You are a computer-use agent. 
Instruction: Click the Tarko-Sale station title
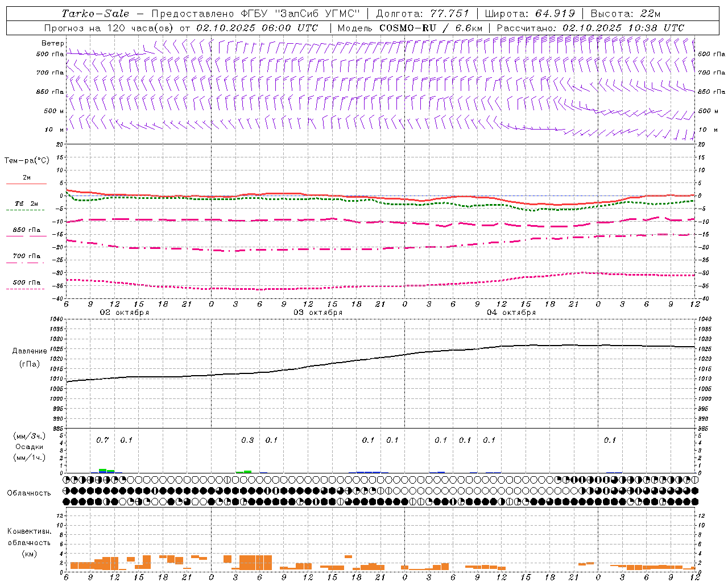96,14
